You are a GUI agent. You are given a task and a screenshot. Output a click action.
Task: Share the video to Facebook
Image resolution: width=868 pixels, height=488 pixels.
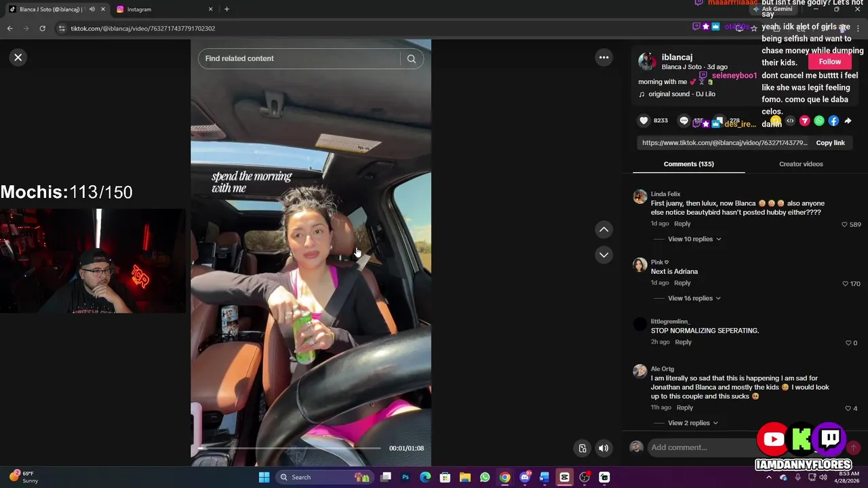[833, 121]
